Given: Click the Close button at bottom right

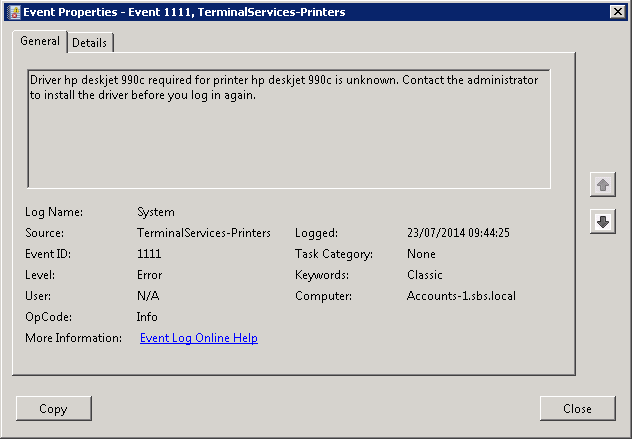Looking at the screenshot, I should click(x=577, y=408).
